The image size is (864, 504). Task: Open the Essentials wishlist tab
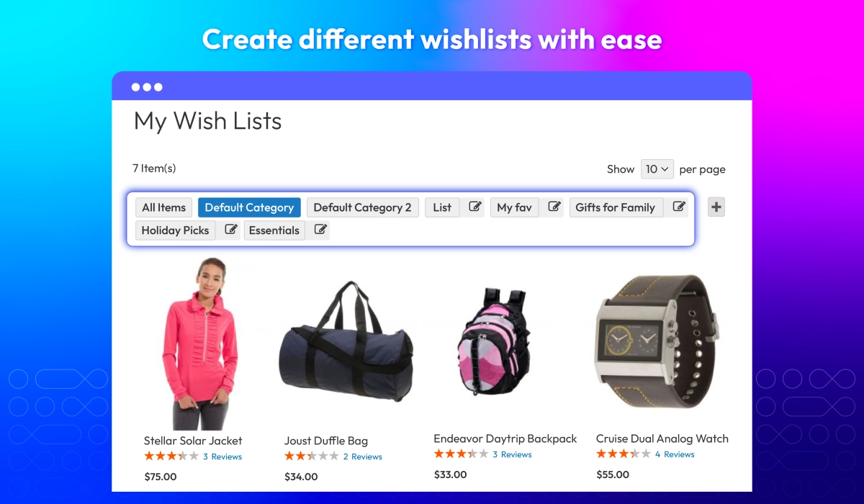pos(274,230)
